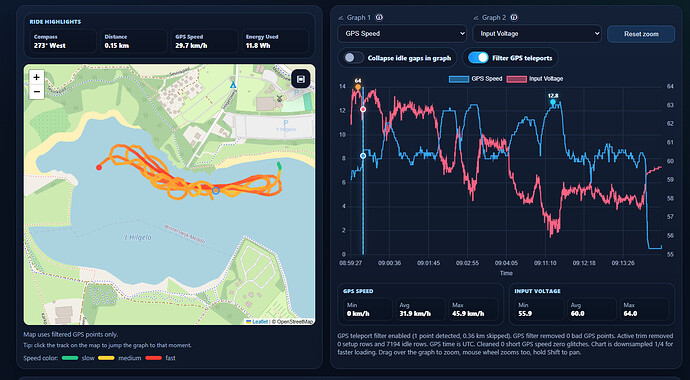Click the orange 64 voltage peak marker
The width and height of the screenshot is (690, 380).
pyautogui.click(x=358, y=87)
